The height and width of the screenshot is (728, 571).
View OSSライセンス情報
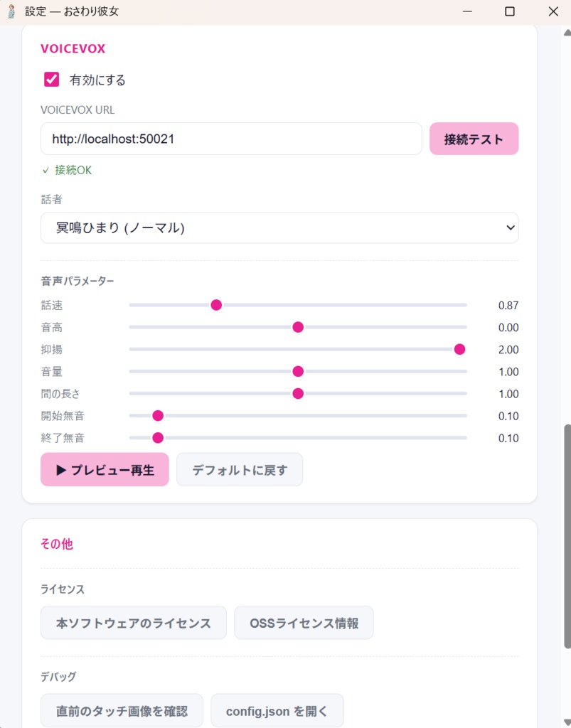[304, 622]
